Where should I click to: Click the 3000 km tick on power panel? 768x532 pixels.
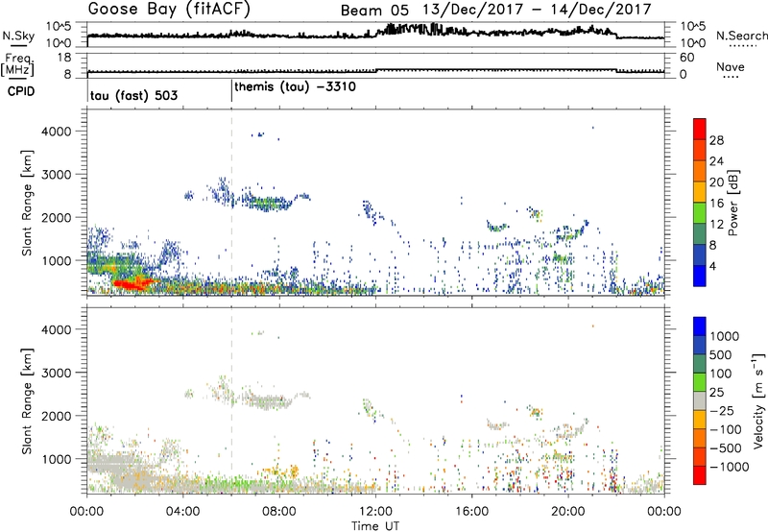[56, 175]
